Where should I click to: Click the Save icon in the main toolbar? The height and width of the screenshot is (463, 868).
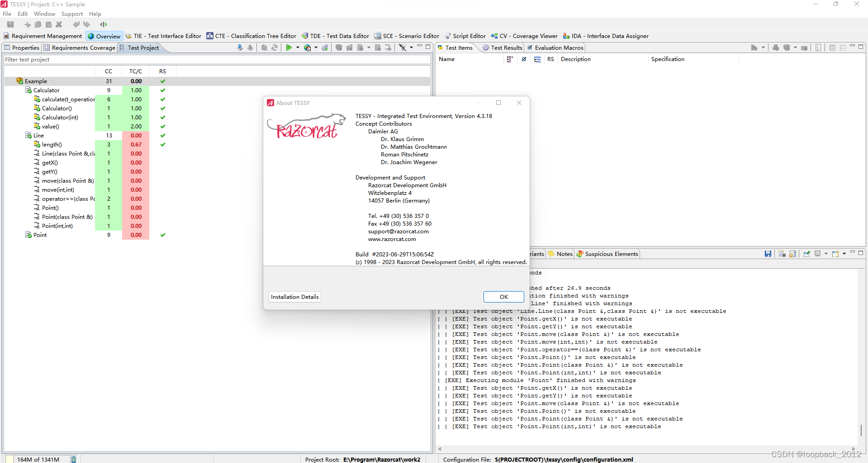pyautogui.click(x=10, y=24)
